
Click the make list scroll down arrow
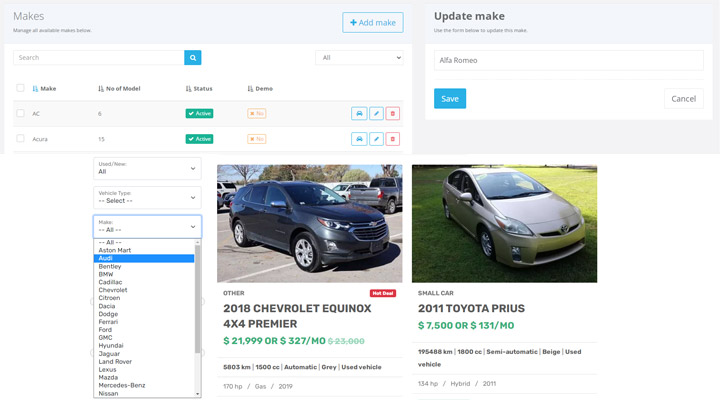pos(197,394)
